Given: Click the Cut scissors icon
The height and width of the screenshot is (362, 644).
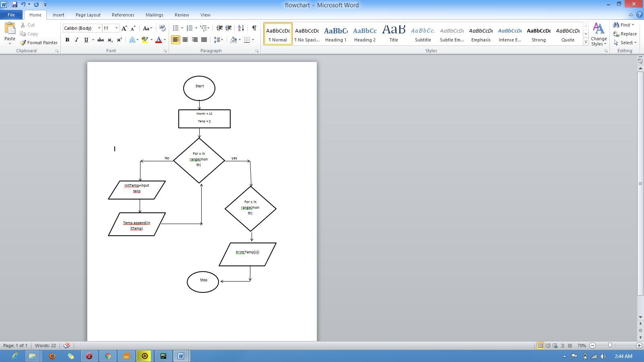Looking at the screenshot, I should click(x=23, y=25).
